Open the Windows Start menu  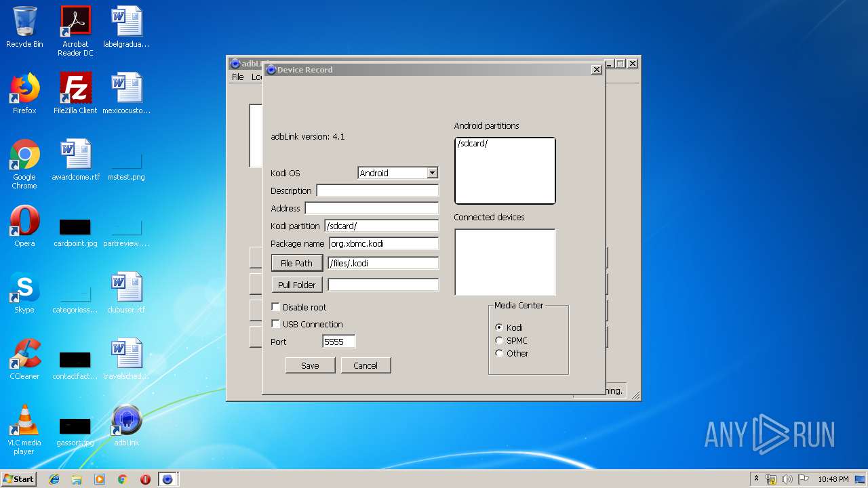[x=18, y=479]
